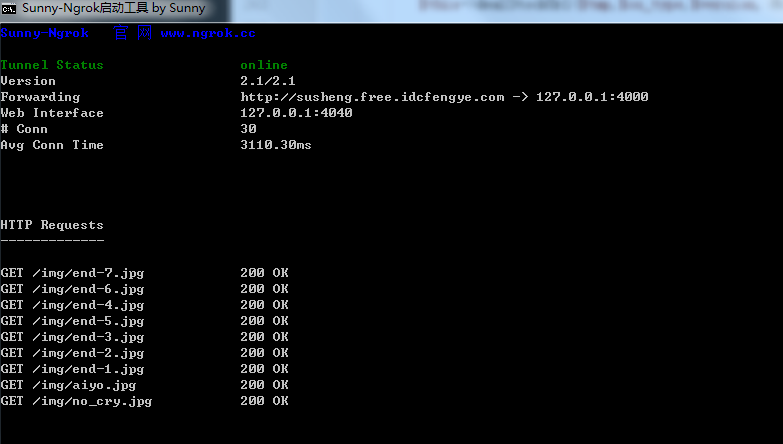Click the blue Sunny-Ngrok header text
The width and height of the screenshot is (783, 444).
tap(44, 33)
